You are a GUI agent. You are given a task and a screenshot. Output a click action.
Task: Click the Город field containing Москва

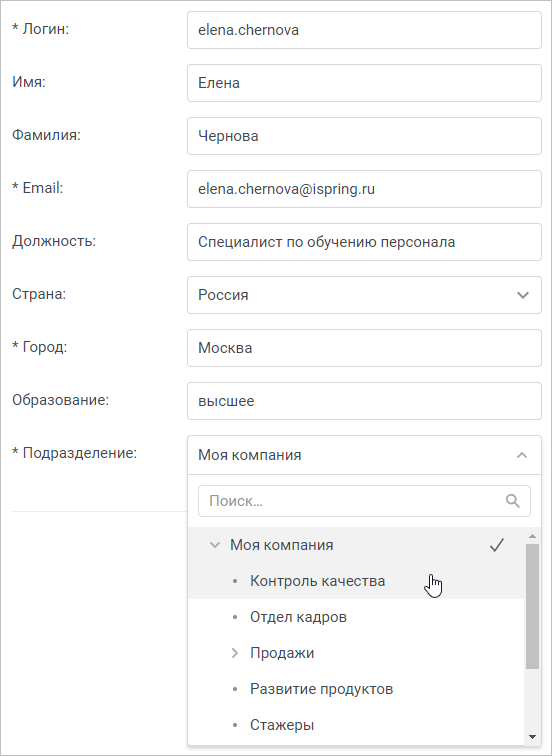point(364,348)
